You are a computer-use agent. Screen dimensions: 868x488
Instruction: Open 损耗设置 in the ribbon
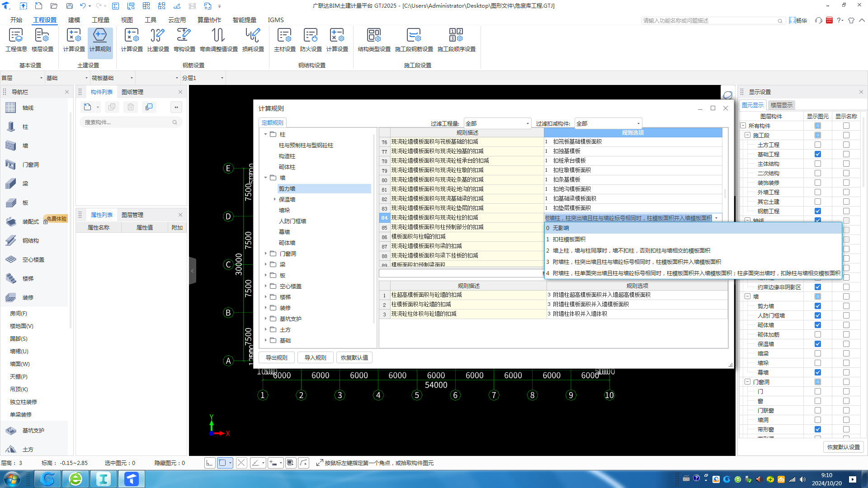tap(253, 40)
